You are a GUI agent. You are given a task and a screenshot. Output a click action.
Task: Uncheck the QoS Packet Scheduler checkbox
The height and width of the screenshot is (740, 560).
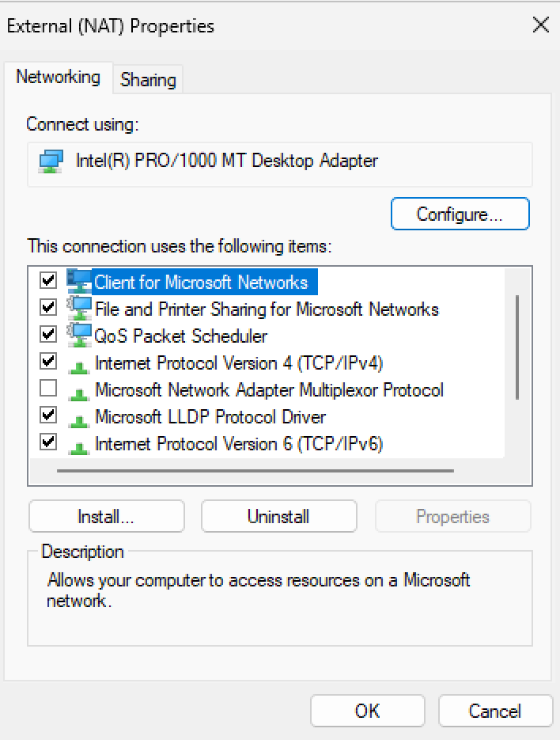point(48,334)
